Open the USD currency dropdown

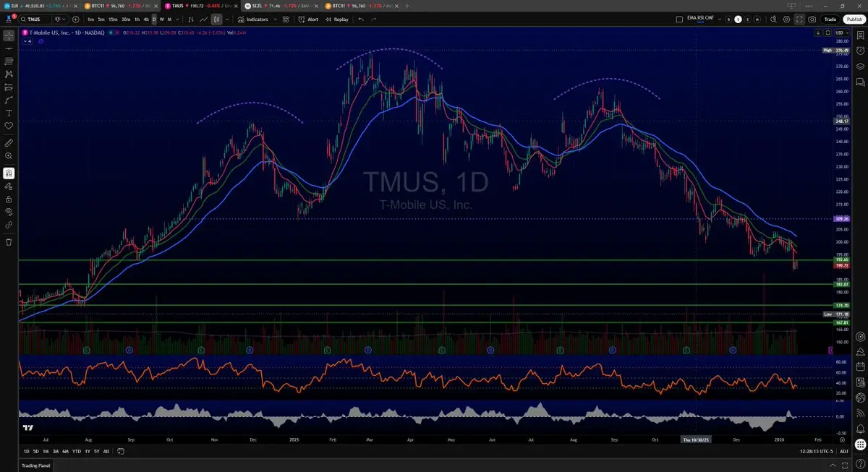[x=842, y=33]
